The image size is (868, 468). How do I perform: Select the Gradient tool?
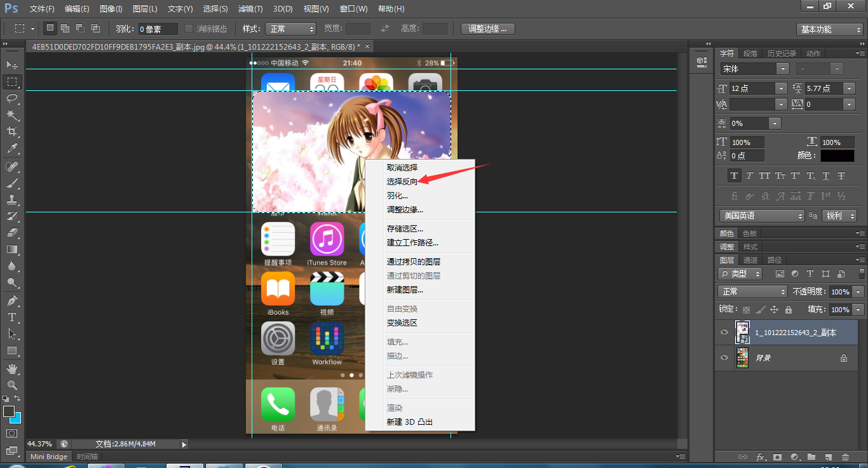tap(12, 249)
